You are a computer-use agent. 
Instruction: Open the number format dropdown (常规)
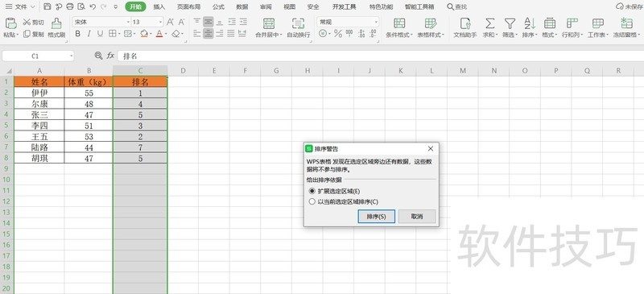click(x=375, y=23)
